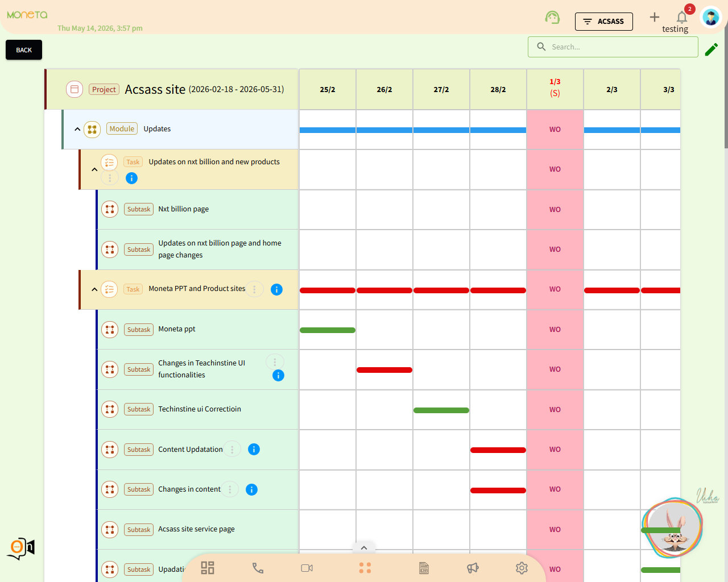Open three-dot menu for Moneta PPT task
Screen dimensions: 728x582
pos(254,289)
